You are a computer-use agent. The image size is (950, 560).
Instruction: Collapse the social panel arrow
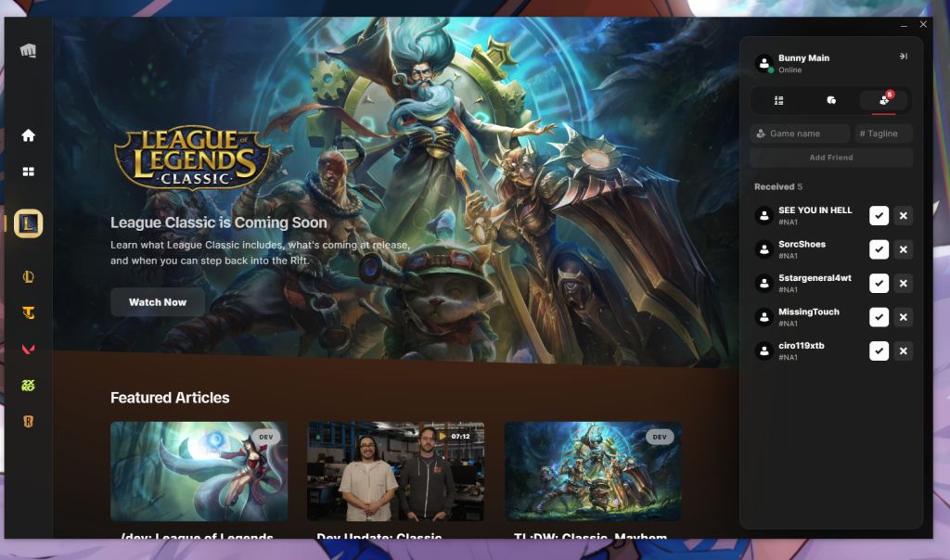tap(903, 57)
